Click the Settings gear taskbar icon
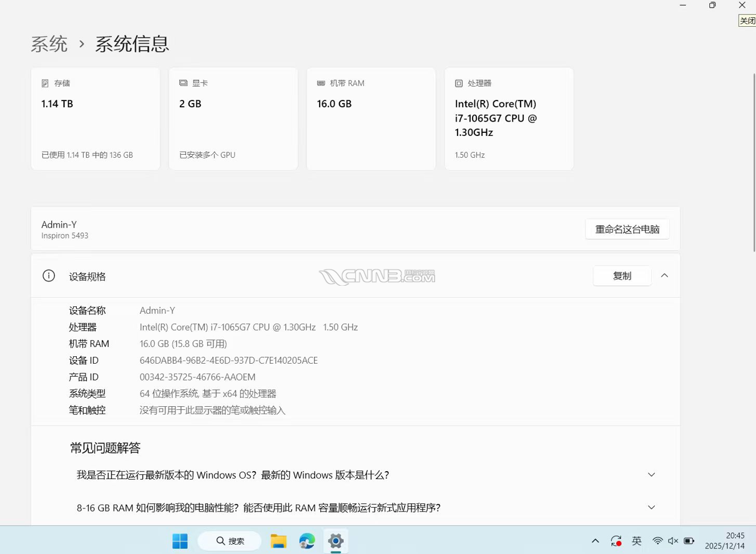This screenshot has height=554, width=756. 336,541
